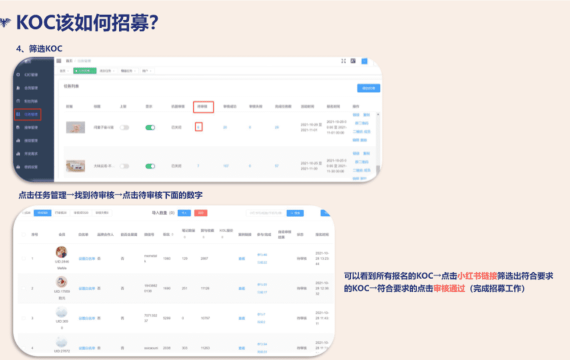Click the icon right of the fullscreen icon

[353, 61]
